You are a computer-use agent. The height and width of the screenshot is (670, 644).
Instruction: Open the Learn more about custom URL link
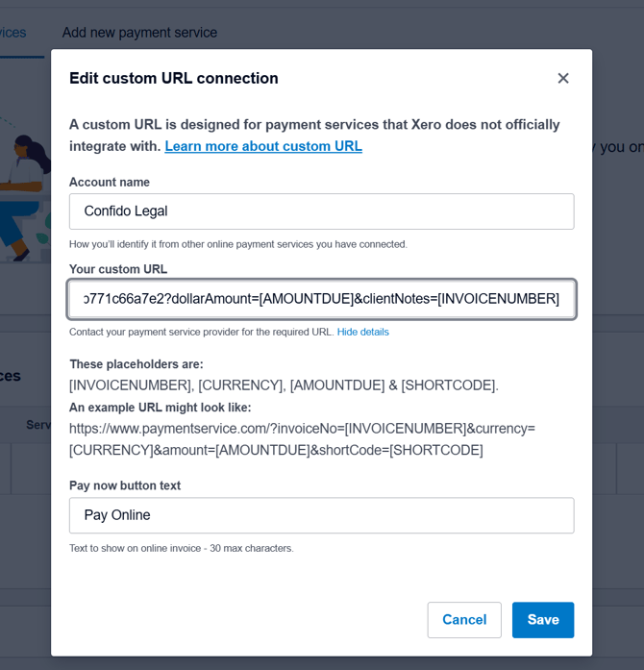(x=263, y=146)
